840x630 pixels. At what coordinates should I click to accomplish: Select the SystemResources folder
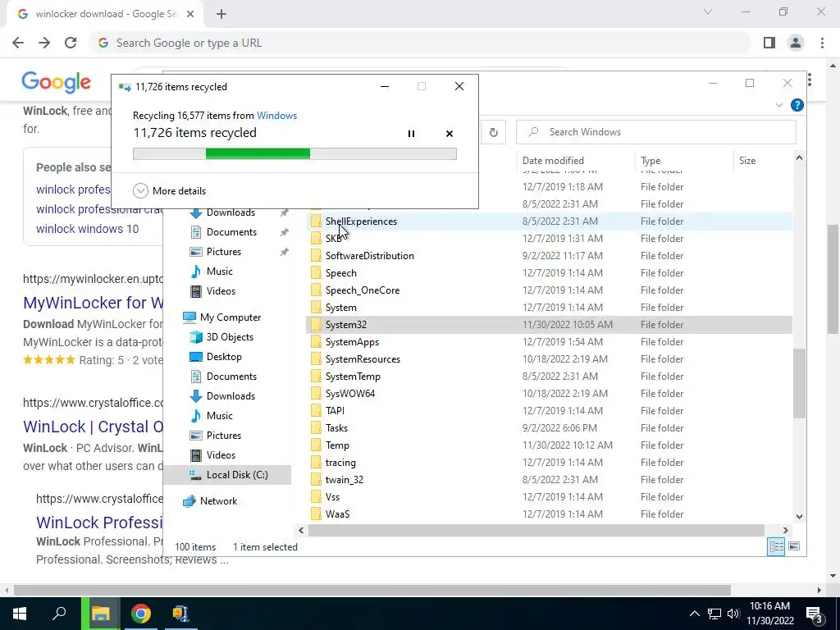coord(549,359)
